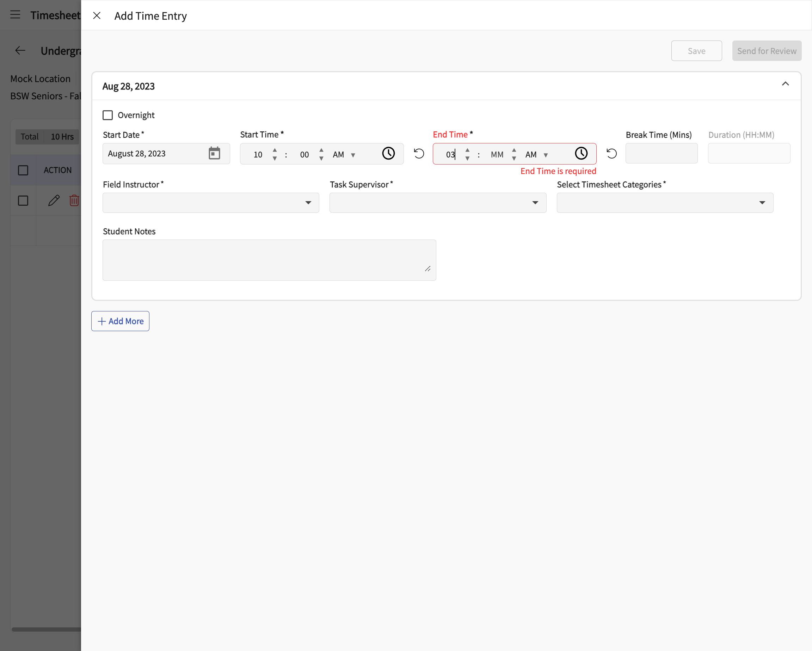
Task: Open the hamburger menu next to Timesheet
Action: click(x=15, y=15)
